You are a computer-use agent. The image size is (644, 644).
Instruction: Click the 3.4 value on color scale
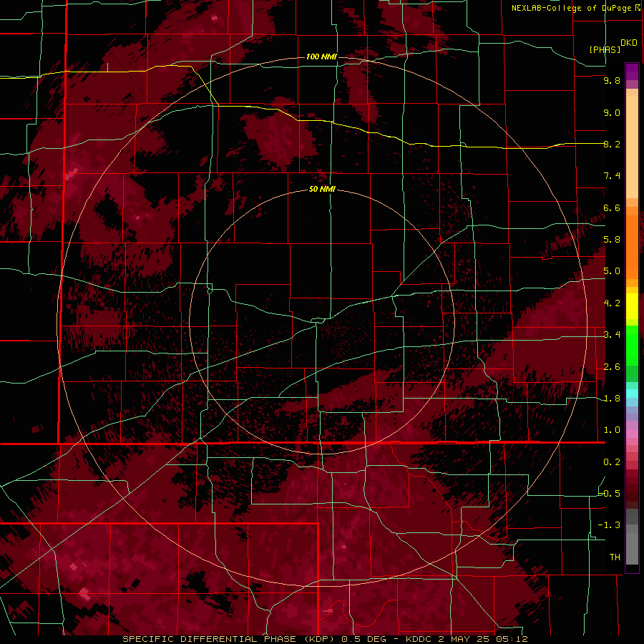coord(612,335)
